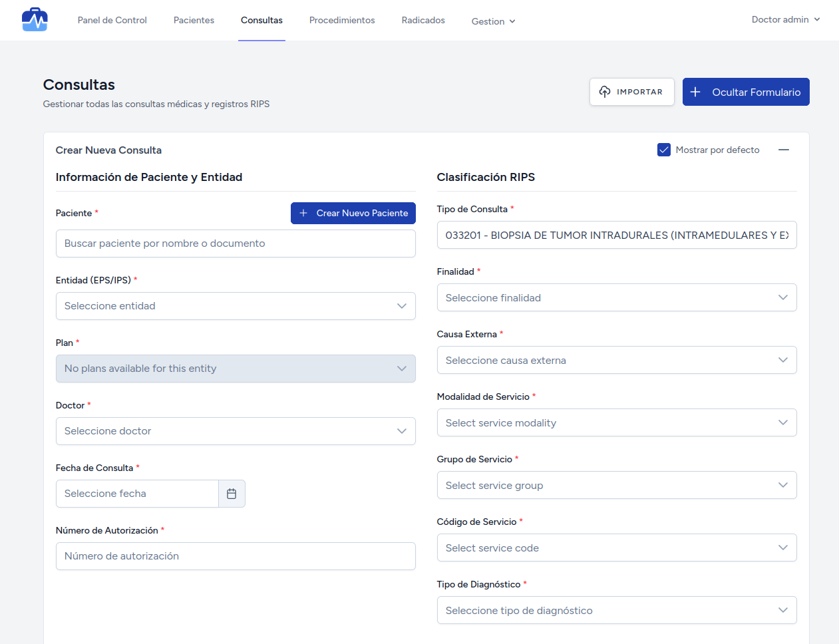This screenshot has width=839, height=644.
Task: Click the Importar cloud upload button
Action: click(631, 92)
